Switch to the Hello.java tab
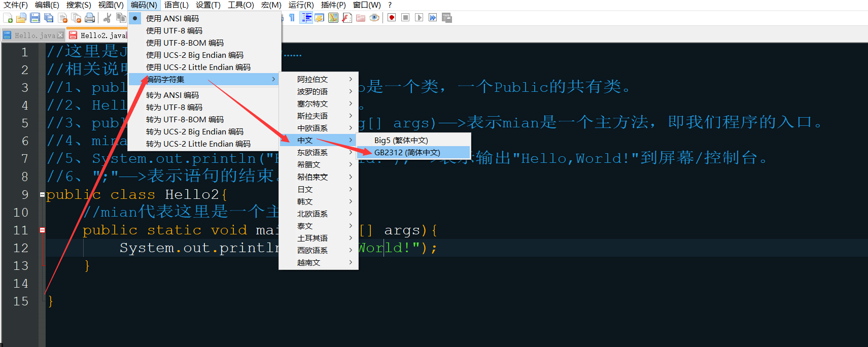 pyautogui.click(x=33, y=36)
